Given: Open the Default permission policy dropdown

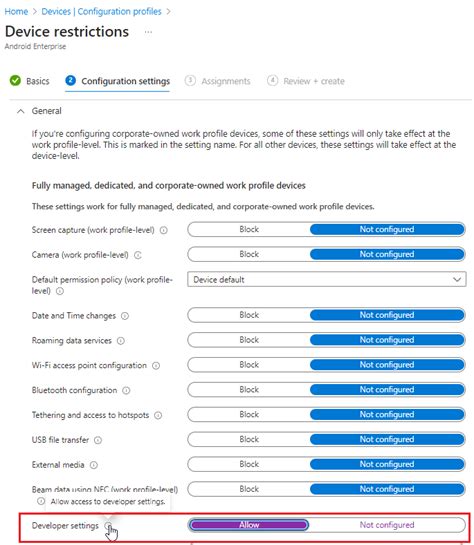Looking at the screenshot, I should click(x=327, y=279).
